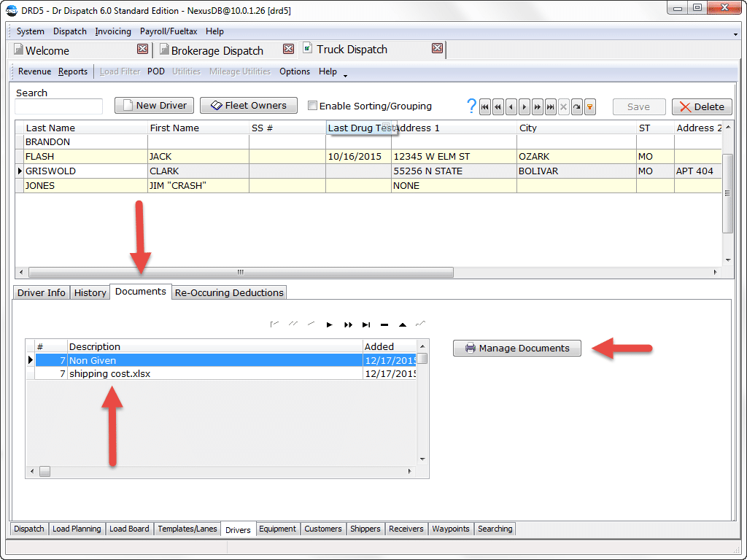Jump to last document record
Screen dimensions: 747x560
pos(365,324)
